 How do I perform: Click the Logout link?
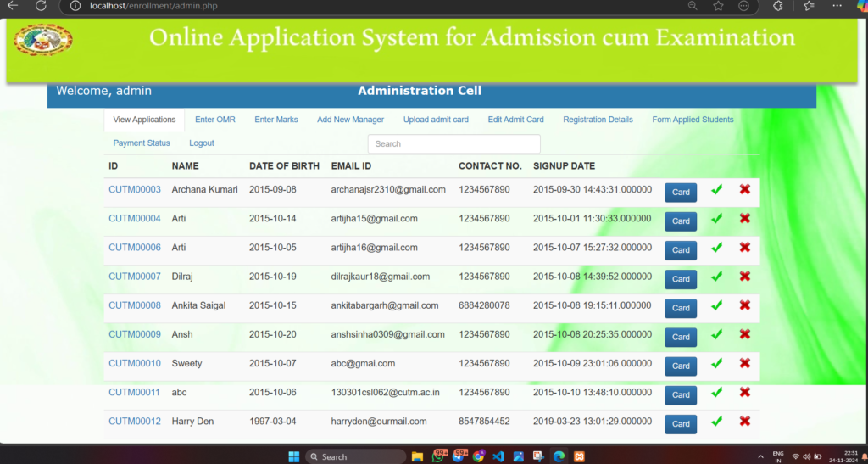(202, 143)
